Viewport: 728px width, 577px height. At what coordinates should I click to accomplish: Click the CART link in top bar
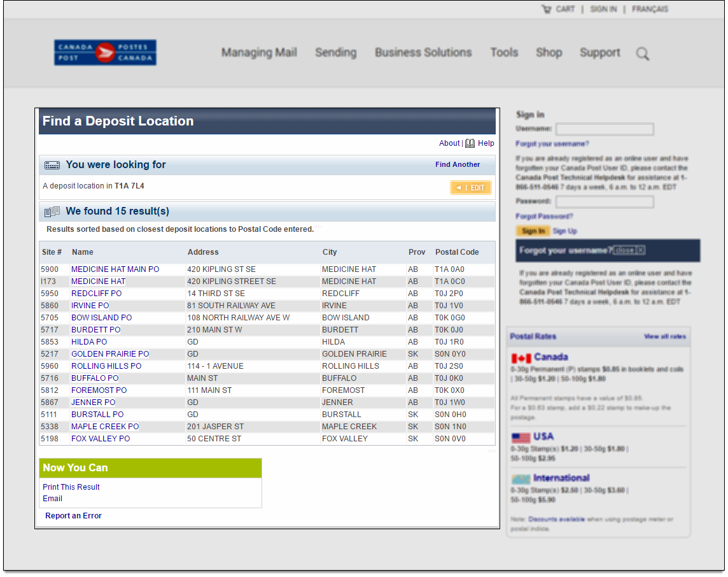point(565,9)
